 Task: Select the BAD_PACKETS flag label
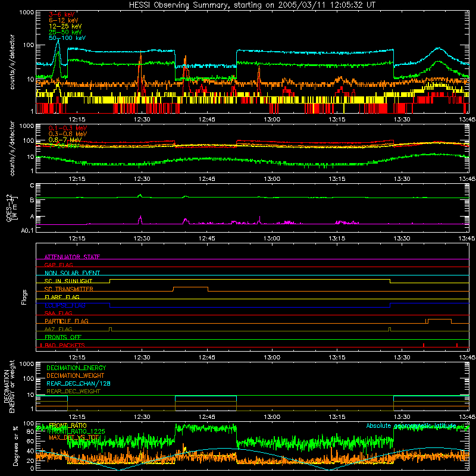coord(65,345)
